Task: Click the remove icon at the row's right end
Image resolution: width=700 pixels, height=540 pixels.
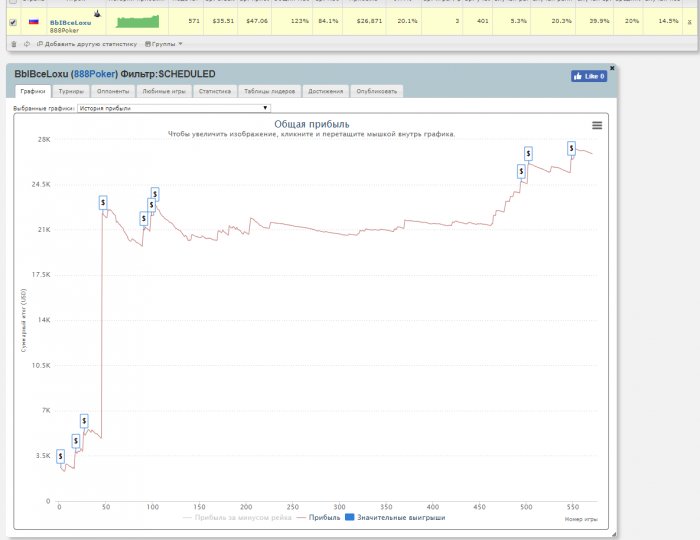Action: pos(689,22)
